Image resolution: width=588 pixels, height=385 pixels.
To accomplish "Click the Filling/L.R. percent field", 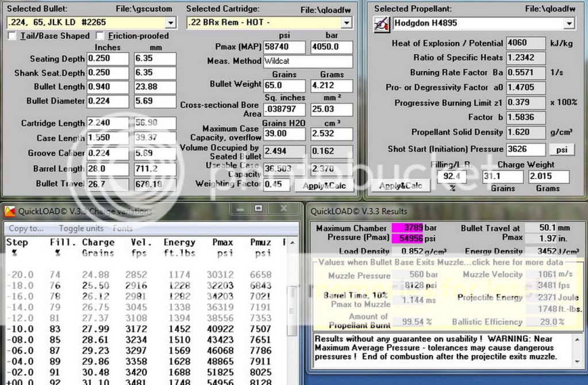I will 452,177.
